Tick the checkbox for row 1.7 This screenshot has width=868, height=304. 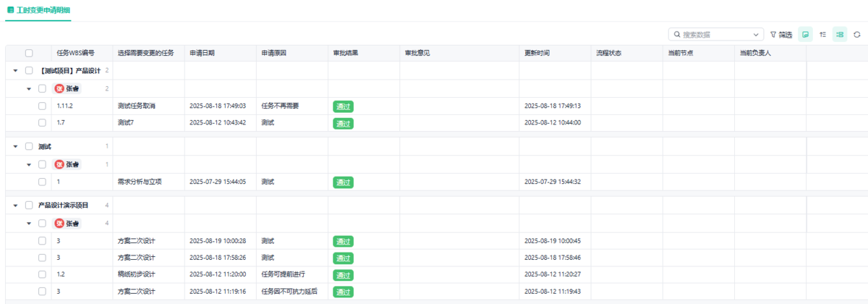[x=42, y=123]
